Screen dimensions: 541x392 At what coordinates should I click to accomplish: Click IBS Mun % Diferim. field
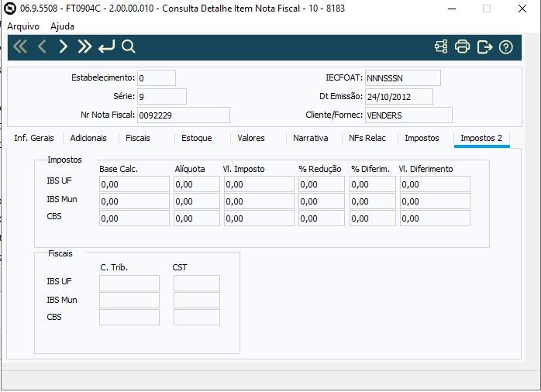click(x=373, y=201)
